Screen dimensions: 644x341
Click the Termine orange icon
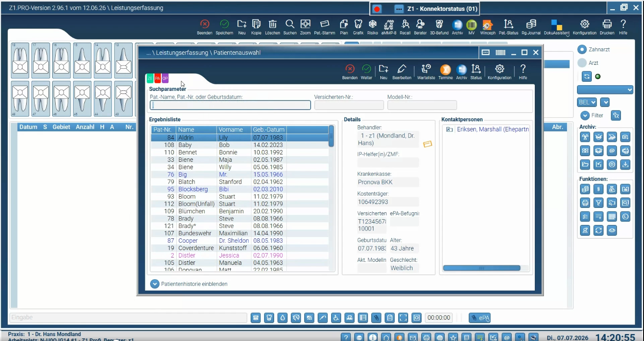tap(445, 71)
